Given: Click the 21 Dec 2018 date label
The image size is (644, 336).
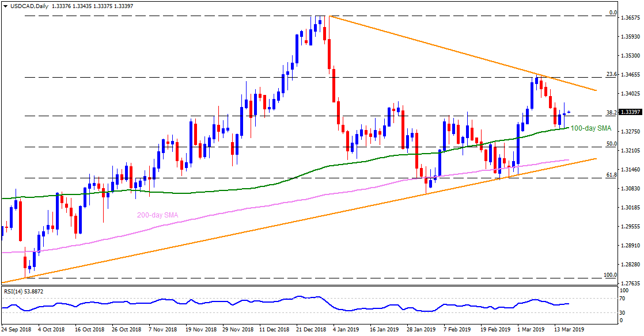Looking at the screenshot, I should [x=311, y=330].
